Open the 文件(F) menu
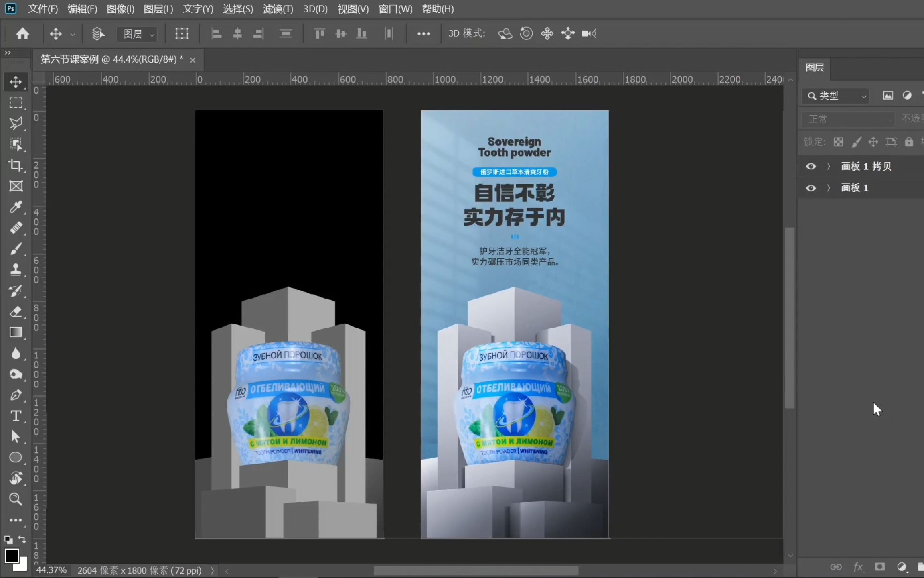Viewport: 924px width, 578px height. [x=43, y=9]
